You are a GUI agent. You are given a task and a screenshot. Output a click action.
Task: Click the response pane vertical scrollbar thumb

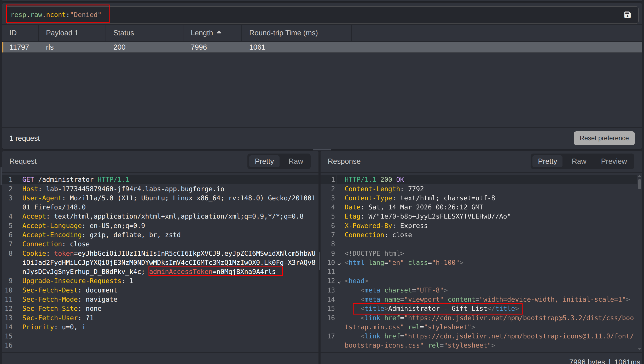tap(639, 184)
